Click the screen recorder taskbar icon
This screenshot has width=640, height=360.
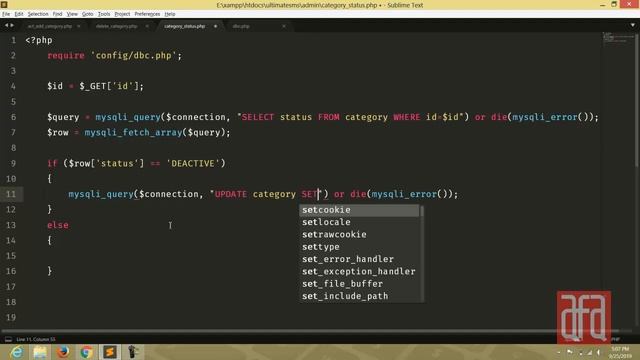tap(132, 352)
